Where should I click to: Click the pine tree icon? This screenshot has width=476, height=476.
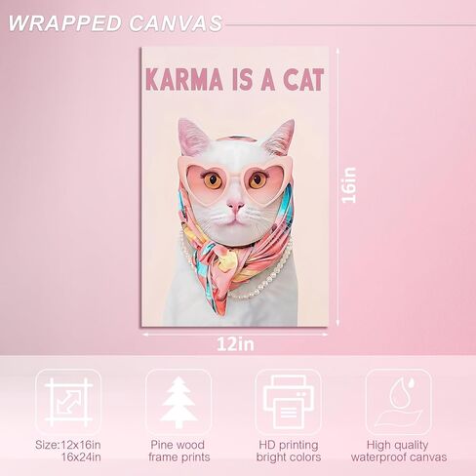[178, 402]
